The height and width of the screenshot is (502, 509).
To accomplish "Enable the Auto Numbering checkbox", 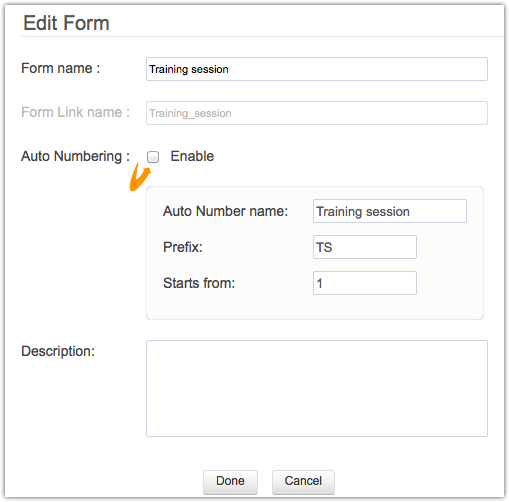I will coord(153,157).
